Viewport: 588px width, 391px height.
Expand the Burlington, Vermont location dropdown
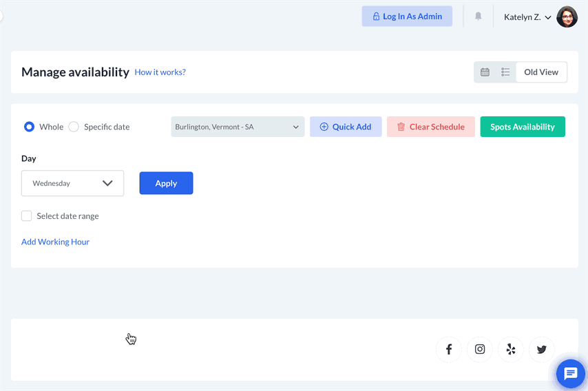238,127
